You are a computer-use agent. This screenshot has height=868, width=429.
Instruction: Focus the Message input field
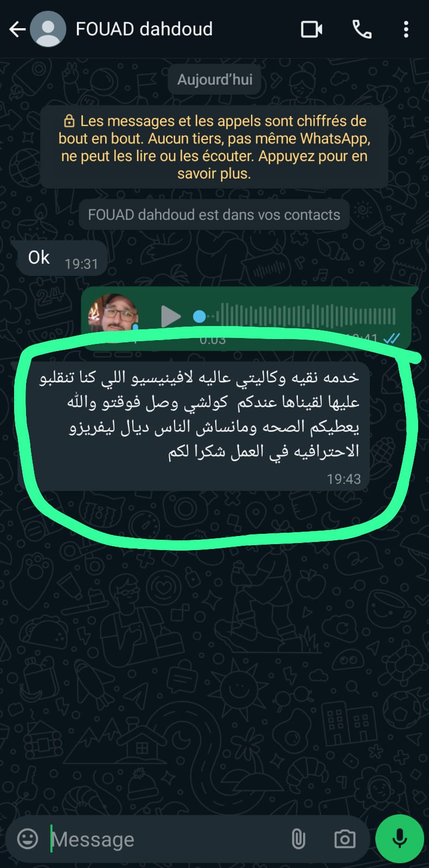tap(163, 839)
